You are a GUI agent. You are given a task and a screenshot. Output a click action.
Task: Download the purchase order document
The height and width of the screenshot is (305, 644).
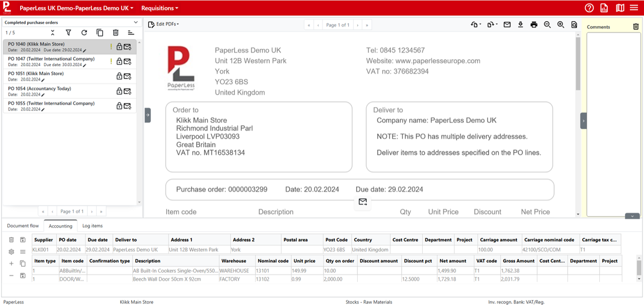(x=520, y=24)
